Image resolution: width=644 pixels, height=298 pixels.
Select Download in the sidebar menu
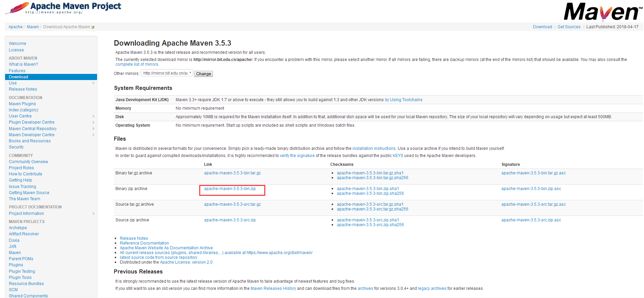[x=51, y=77]
